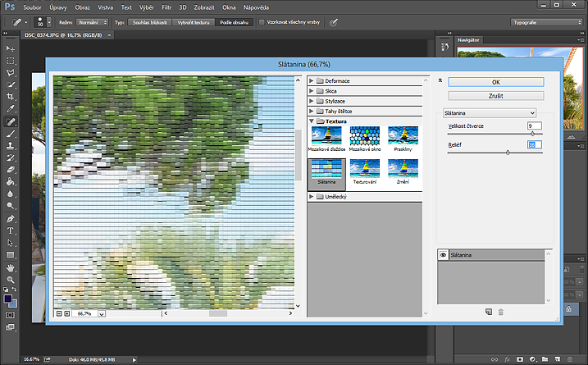This screenshot has width=588, height=365.
Task: Select the Crop tool
Action: pyautogui.click(x=10, y=97)
